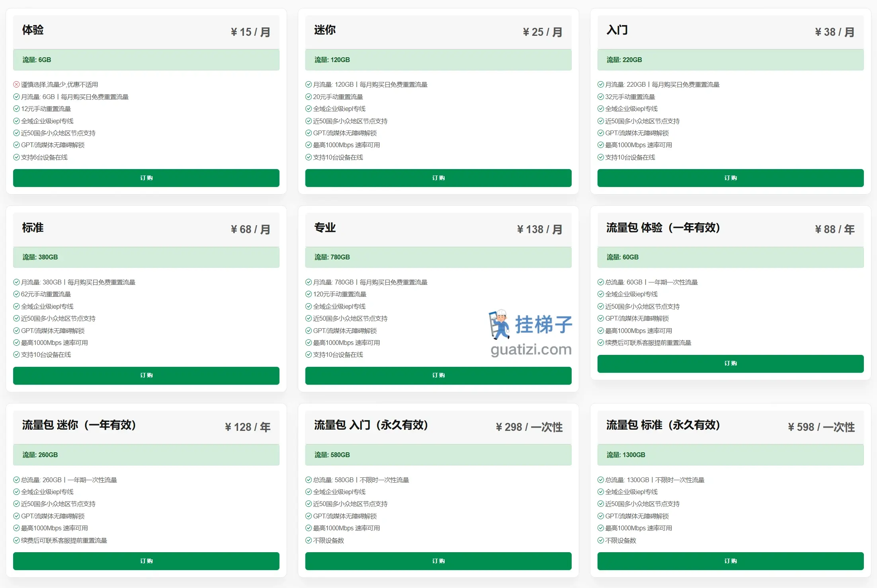Click 订购 button for 体验 plan
The image size is (877, 588).
[146, 178]
